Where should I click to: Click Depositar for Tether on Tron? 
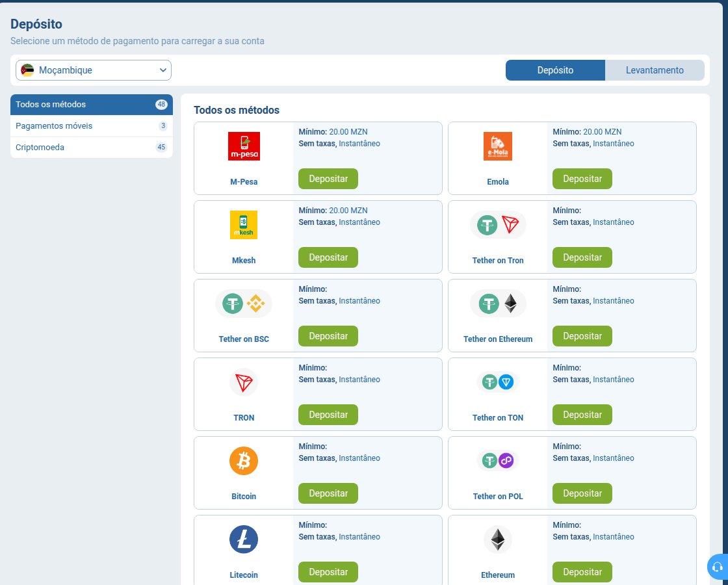(x=582, y=257)
